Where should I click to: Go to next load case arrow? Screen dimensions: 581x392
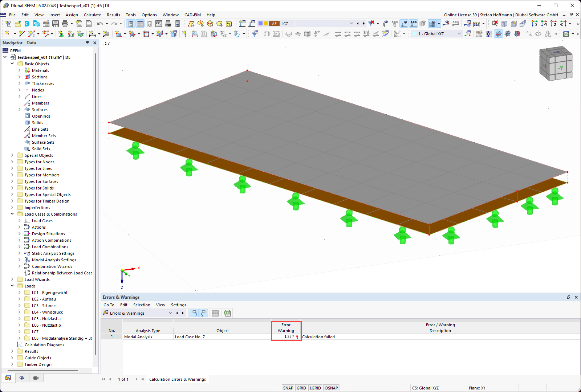363,24
